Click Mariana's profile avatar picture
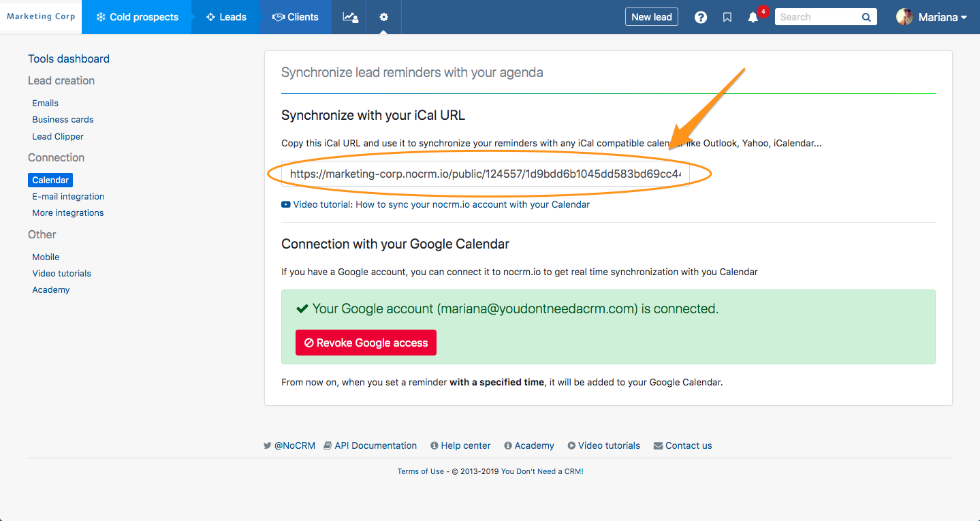This screenshot has height=521, width=980. (x=904, y=17)
